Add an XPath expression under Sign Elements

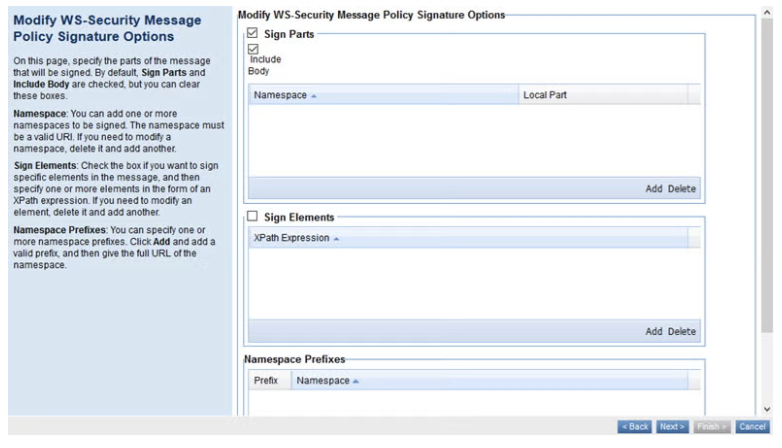653,331
